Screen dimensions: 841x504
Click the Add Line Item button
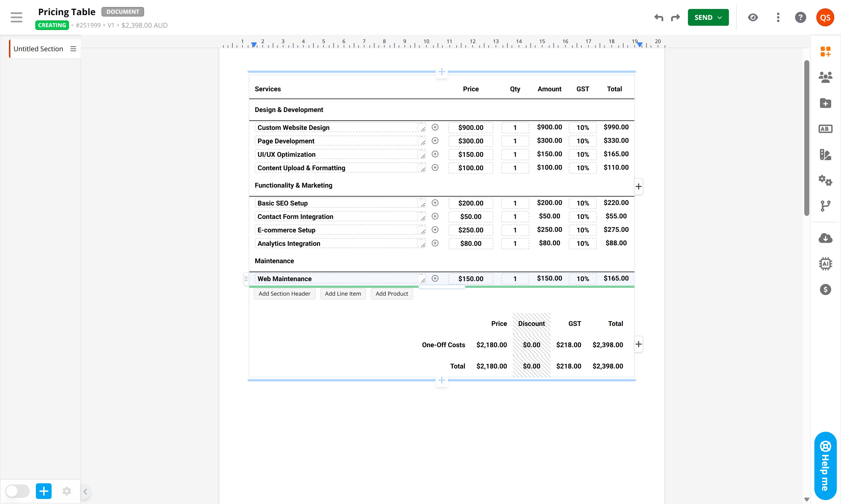343,294
